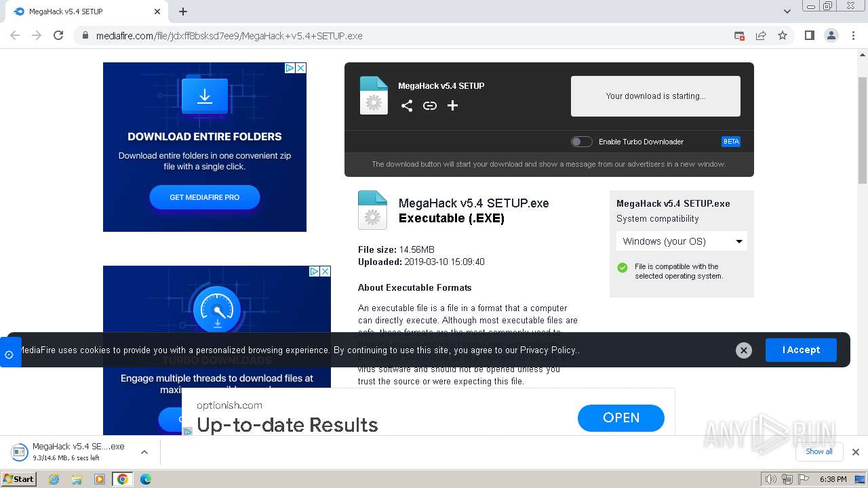Launch Internet Explorer from taskbar

[54, 479]
